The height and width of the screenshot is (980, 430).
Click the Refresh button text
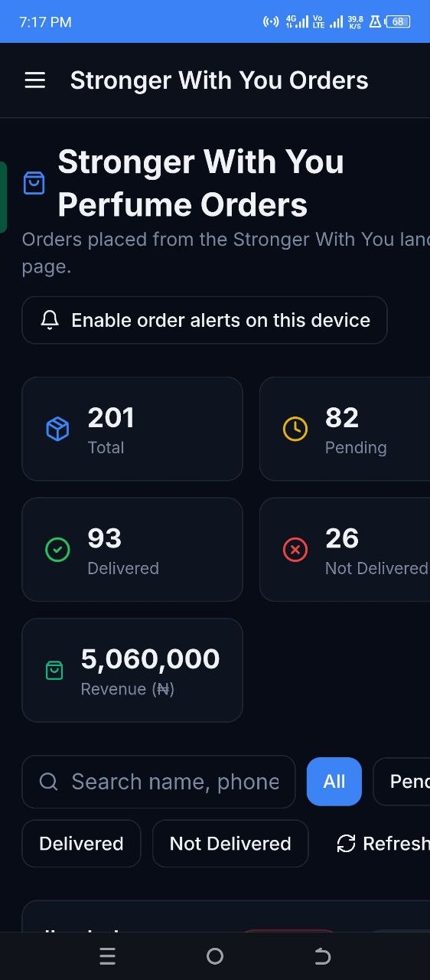[x=396, y=844]
